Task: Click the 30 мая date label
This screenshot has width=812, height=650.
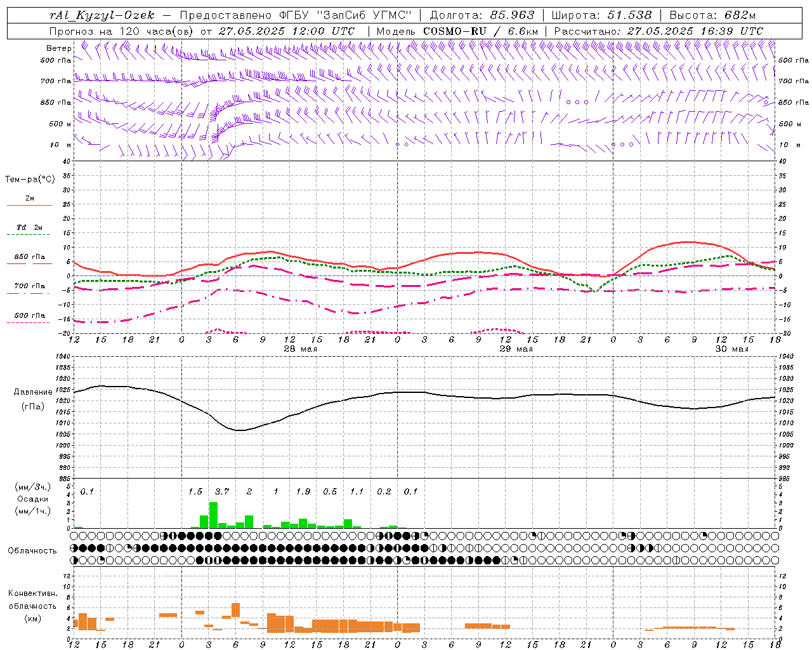Action: tap(731, 349)
